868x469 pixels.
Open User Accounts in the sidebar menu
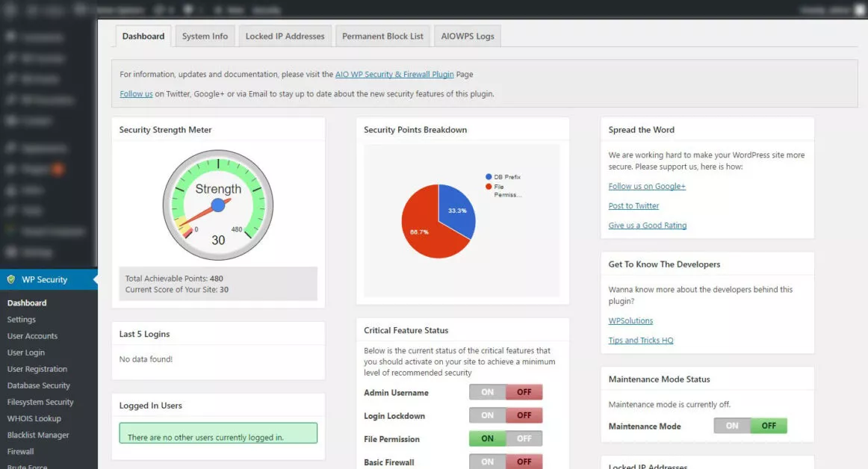(x=32, y=336)
